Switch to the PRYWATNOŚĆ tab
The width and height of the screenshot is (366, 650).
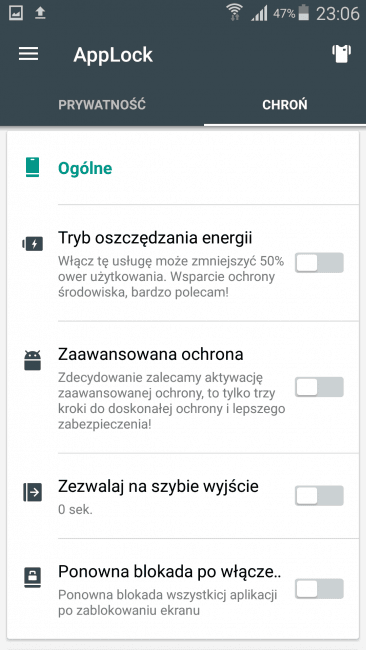tap(102, 105)
